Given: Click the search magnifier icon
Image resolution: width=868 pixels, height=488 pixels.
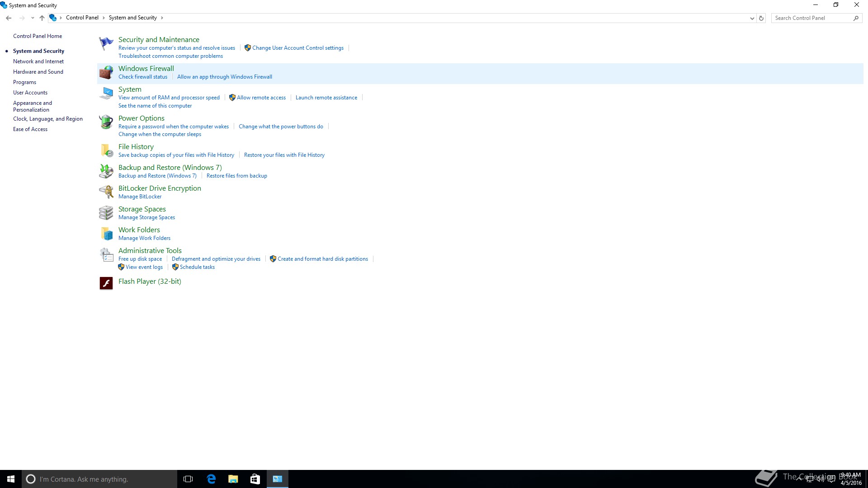Looking at the screenshot, I should [856, 18].
